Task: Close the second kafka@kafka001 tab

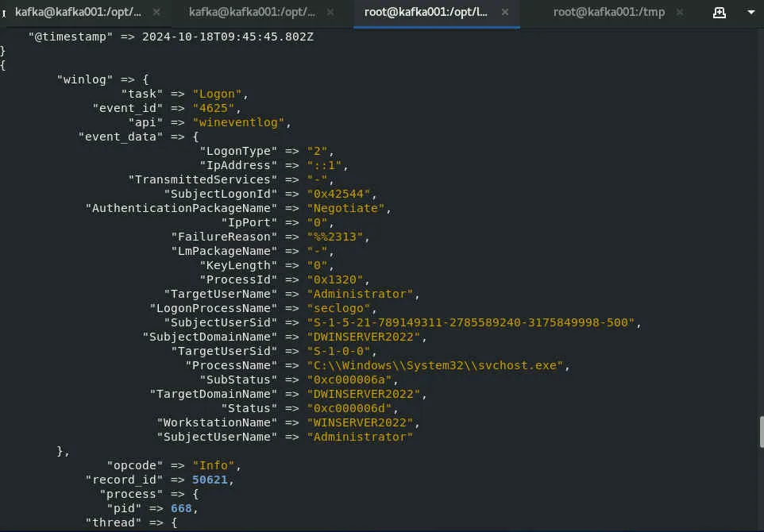Action: (x=330, y=13)
